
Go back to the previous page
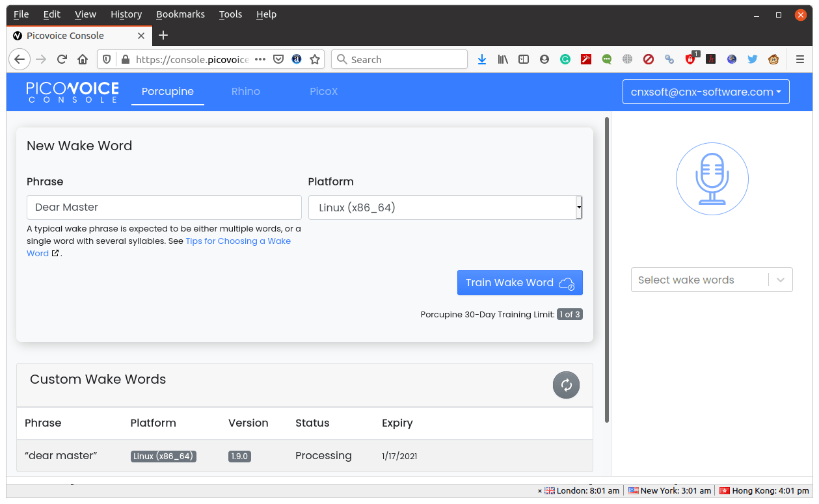click(20, 59)
